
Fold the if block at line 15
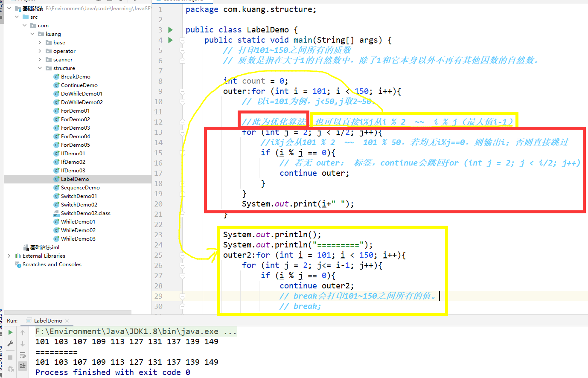click(182, 153)
